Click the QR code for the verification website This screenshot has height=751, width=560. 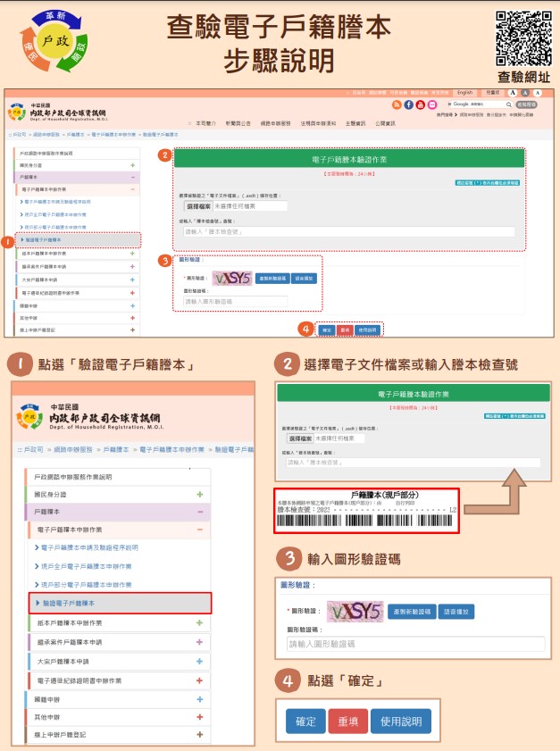(x=523, y=39)
